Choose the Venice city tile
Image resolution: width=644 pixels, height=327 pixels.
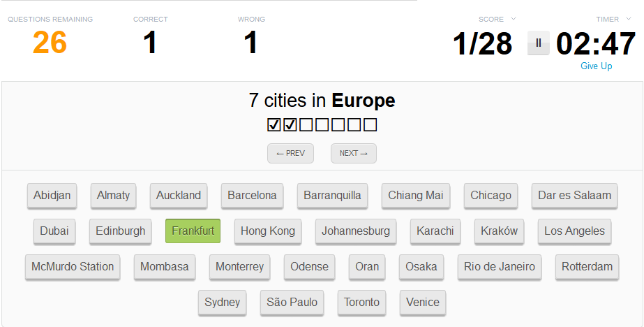[x=423, y=303]
